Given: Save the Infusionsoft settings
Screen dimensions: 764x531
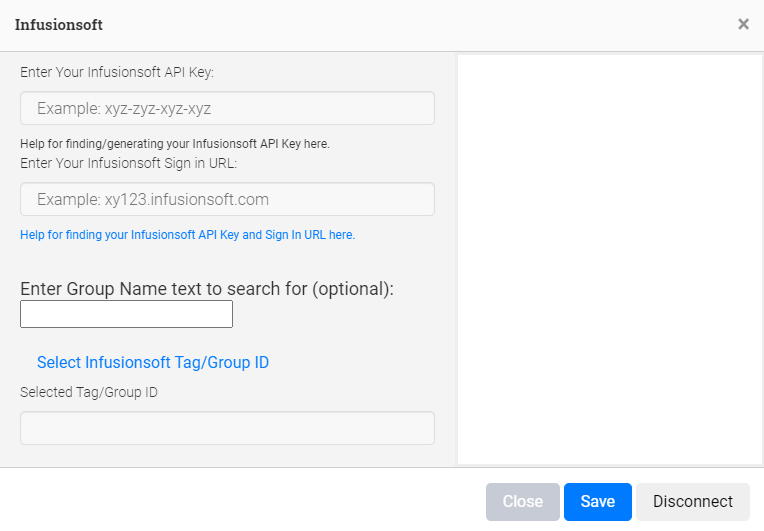Looking at the screenshot, I should coord(598,502).
